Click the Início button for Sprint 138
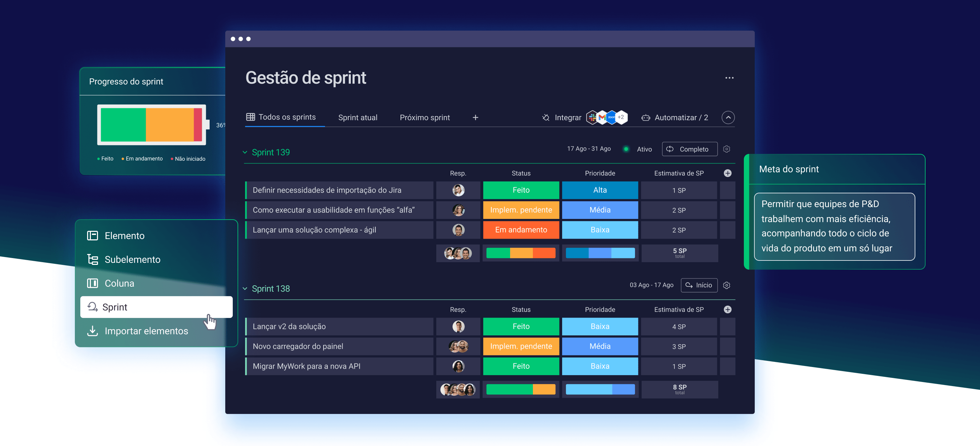The image size is (980, 446). [699, 285]
